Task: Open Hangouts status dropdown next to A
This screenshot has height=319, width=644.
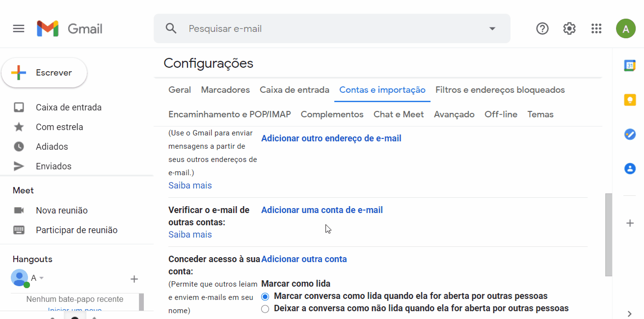Action: click(42, 278)
